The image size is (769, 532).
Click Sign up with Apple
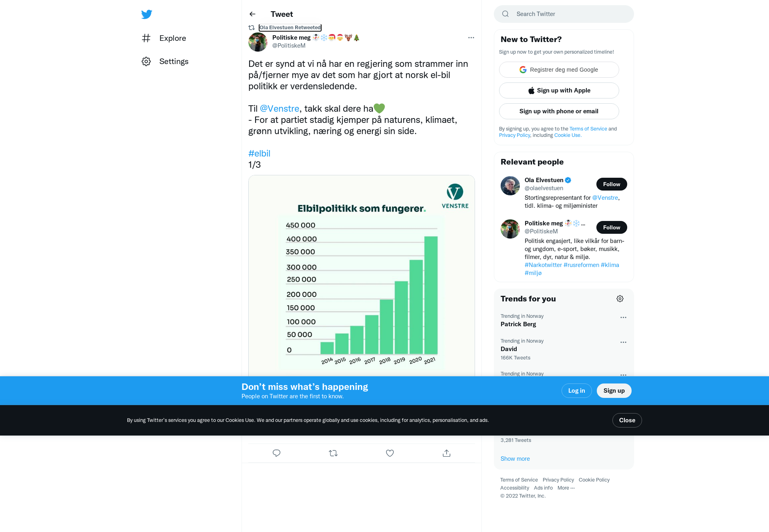click(x=559, y=90)
